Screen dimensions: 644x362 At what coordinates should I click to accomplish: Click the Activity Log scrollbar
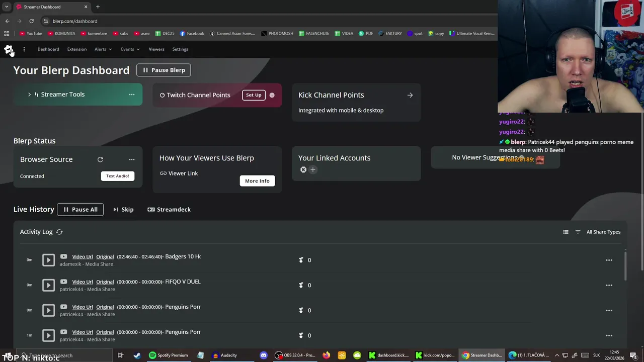pyautogui.click(x=625, y=266)
